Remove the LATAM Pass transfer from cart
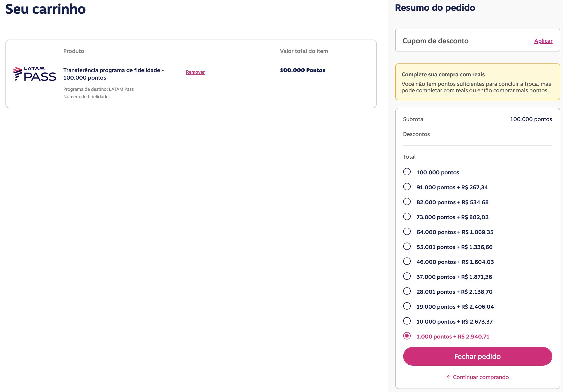 tap(195, 72)
